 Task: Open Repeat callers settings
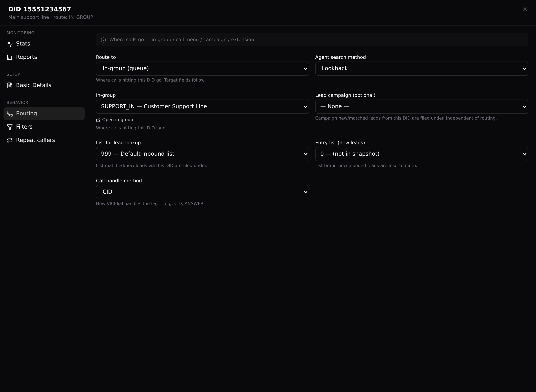click(44, 140)
